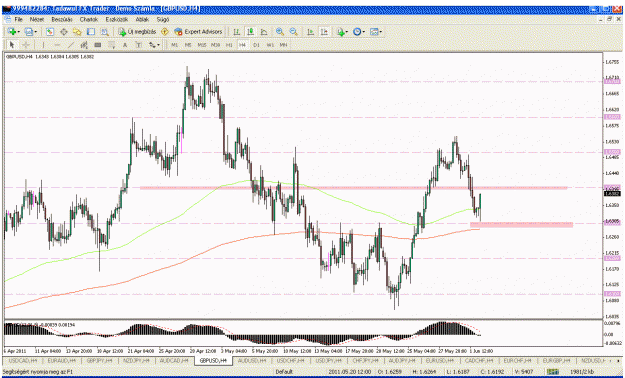Switch timeframe to M30

[x=216, y=45]
